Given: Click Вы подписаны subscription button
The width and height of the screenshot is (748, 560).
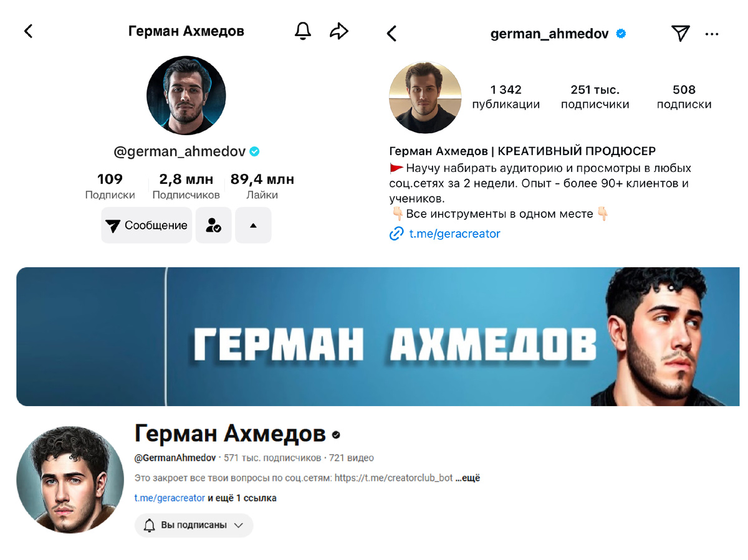Looking at the screenshot, I should [194, 525].
